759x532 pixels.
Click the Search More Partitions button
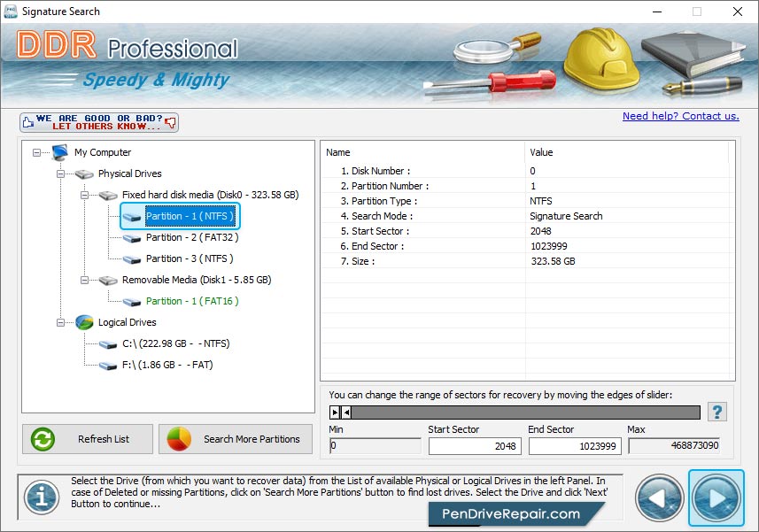236,439
